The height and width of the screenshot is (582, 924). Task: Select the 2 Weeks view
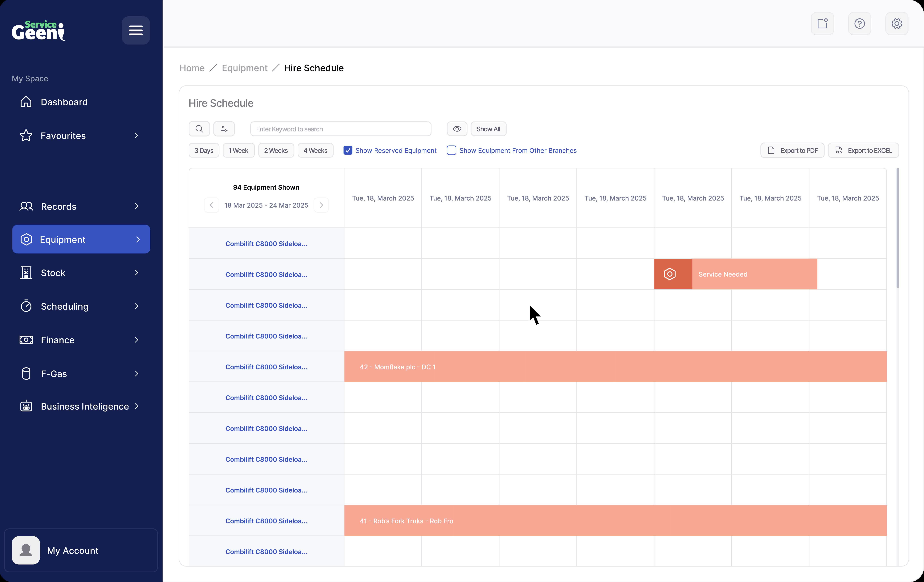click(x=276, y=150)
